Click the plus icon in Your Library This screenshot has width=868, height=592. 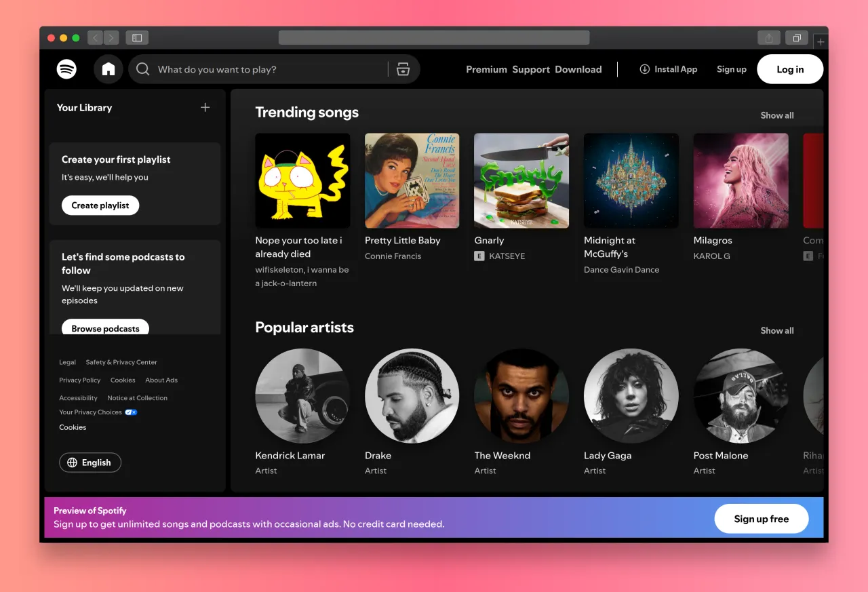pyautogui.click(x=205, y=107)
